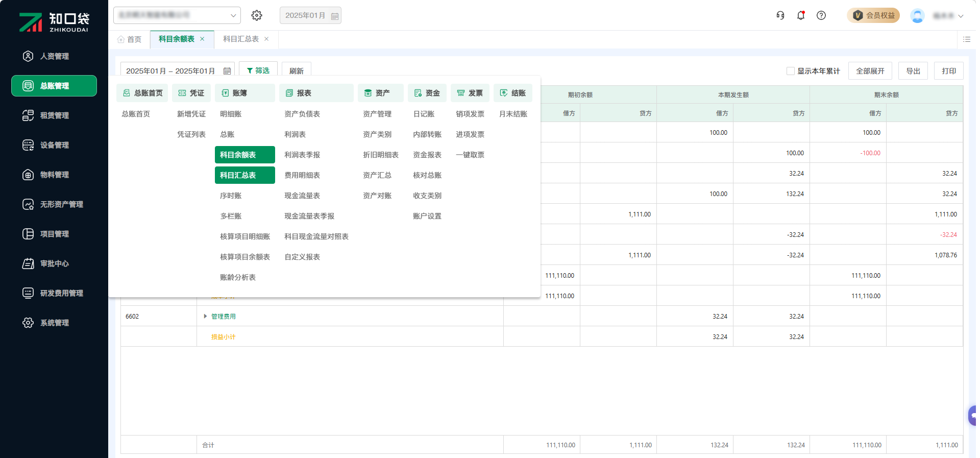The image size is (980, 458).
Task: Click the help question mark icon
Action: 821,15
